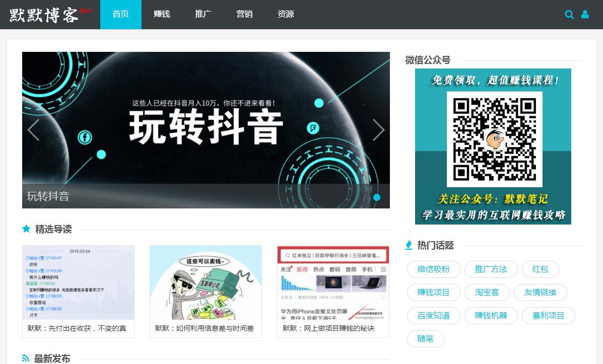Open the 赚钱 menu item
This screenshot has width=603, height=364.
click(x=162, y=15)
